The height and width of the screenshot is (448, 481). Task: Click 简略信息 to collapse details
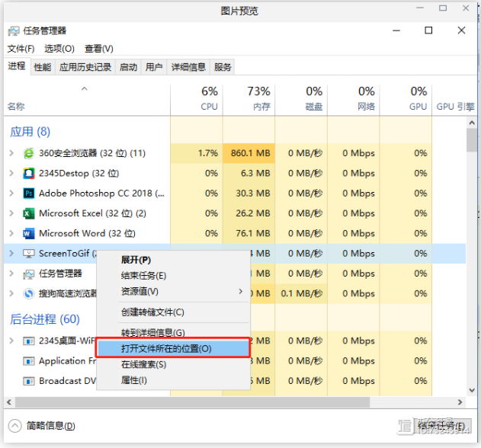coord(42,426)
